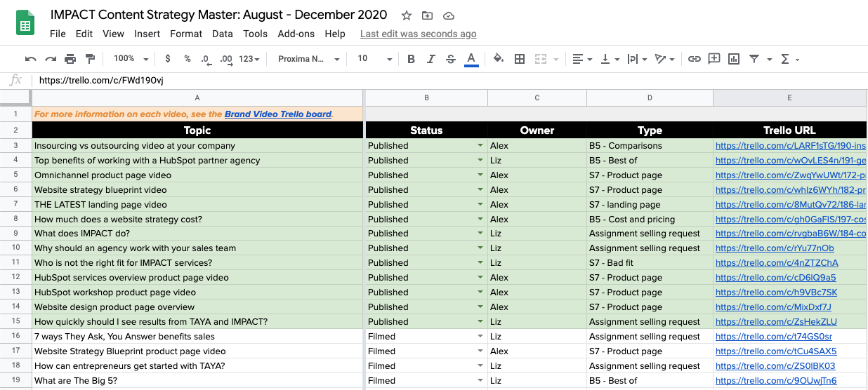Open vertical align options

(610, 59)
